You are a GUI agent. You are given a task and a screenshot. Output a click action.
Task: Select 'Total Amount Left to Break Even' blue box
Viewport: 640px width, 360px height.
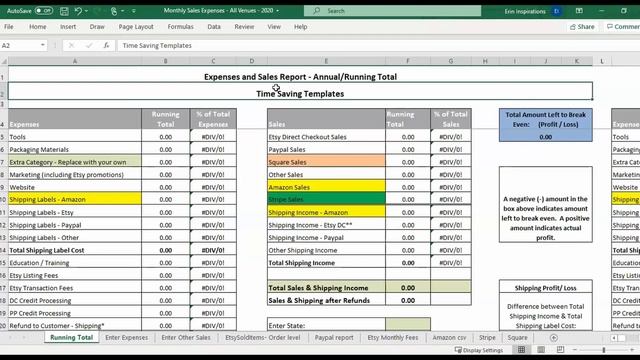(545, 125)
